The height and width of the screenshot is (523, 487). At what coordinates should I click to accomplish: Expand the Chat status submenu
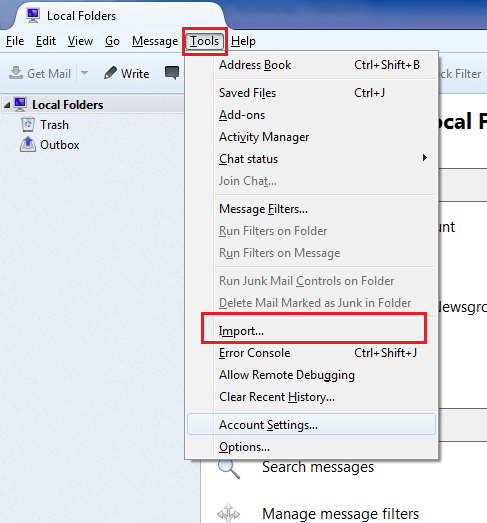point(425,158)
